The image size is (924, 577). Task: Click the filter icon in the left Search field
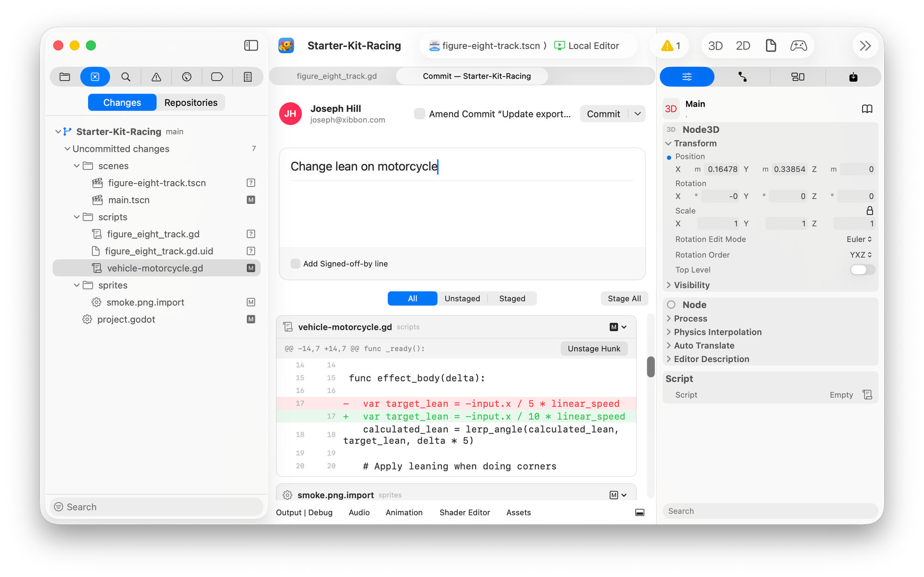(x=59, y=507)
